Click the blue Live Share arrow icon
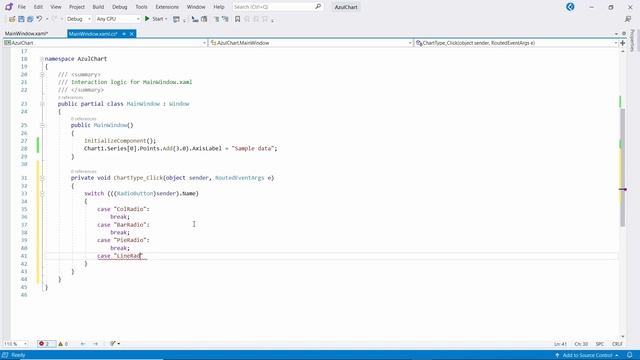Viewport: 640px width, 360px height. click(x=570, y=7)
